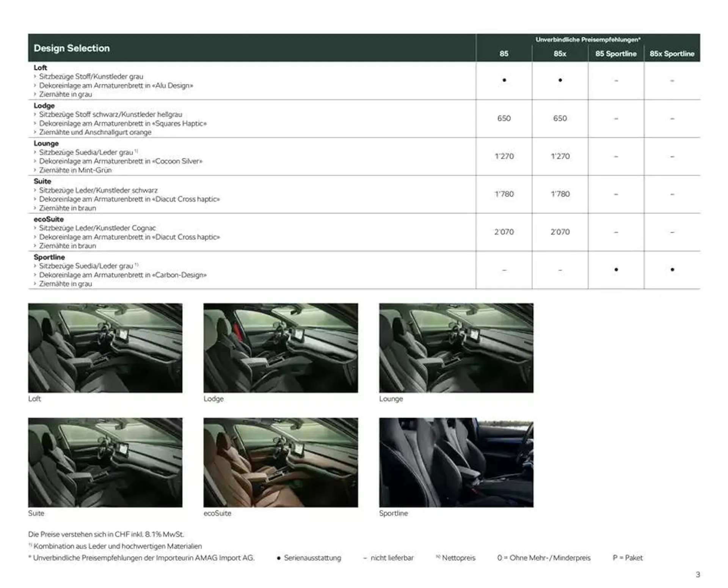Click the Design Selection table heading
This screenshot has width=728, height=588.
[72, 48]
